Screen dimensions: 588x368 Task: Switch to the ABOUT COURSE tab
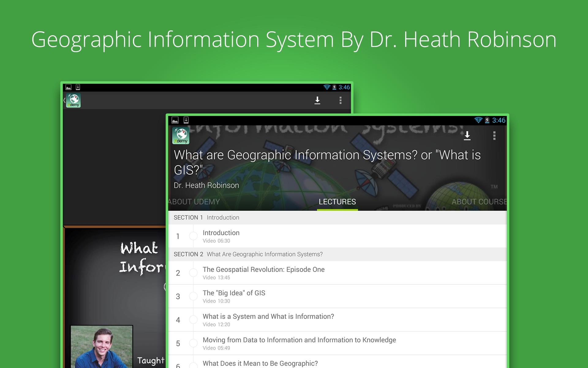(479, 202)
